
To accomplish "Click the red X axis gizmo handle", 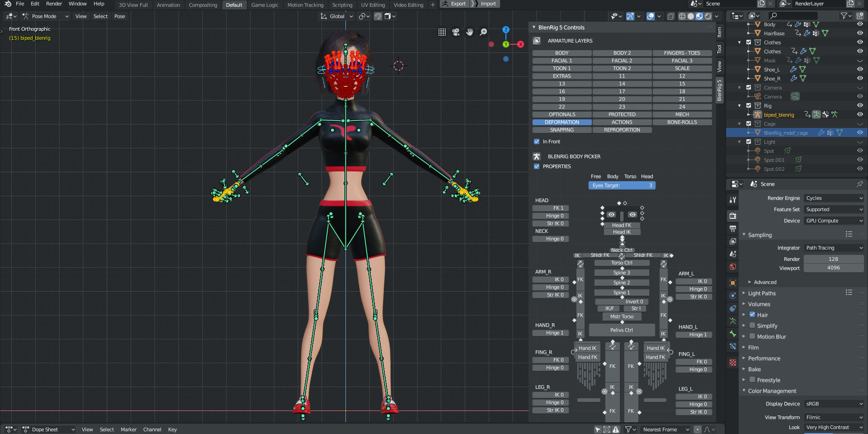I will coord(521,44).
